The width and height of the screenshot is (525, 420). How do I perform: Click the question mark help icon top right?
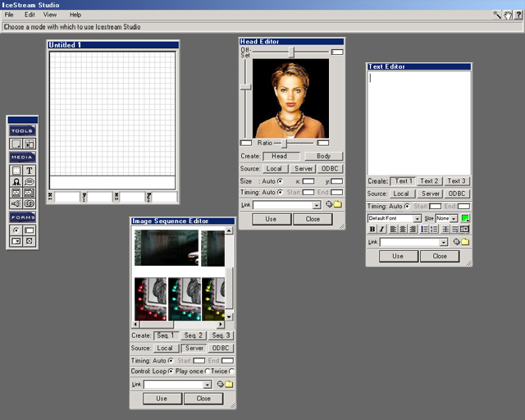pyautogui.click(x=518, y=15)
